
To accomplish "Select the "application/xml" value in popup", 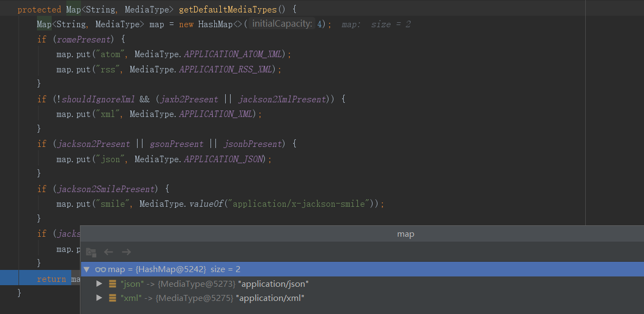I will point(270,298).
